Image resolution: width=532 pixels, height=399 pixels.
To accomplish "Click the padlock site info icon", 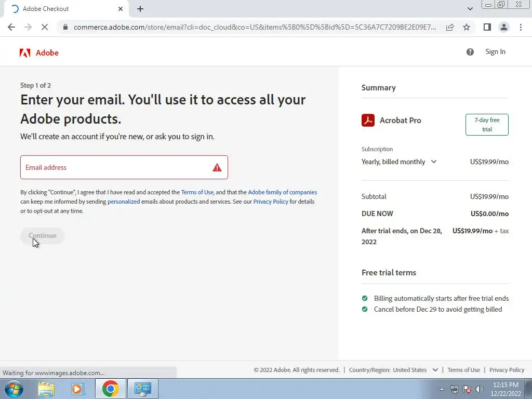I will point(65,27).
